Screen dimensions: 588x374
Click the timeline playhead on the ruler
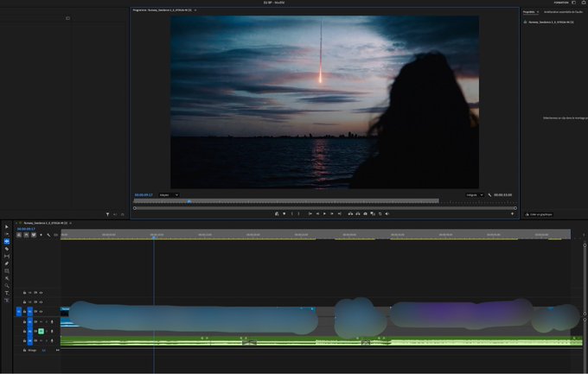[x=154, y=238]
